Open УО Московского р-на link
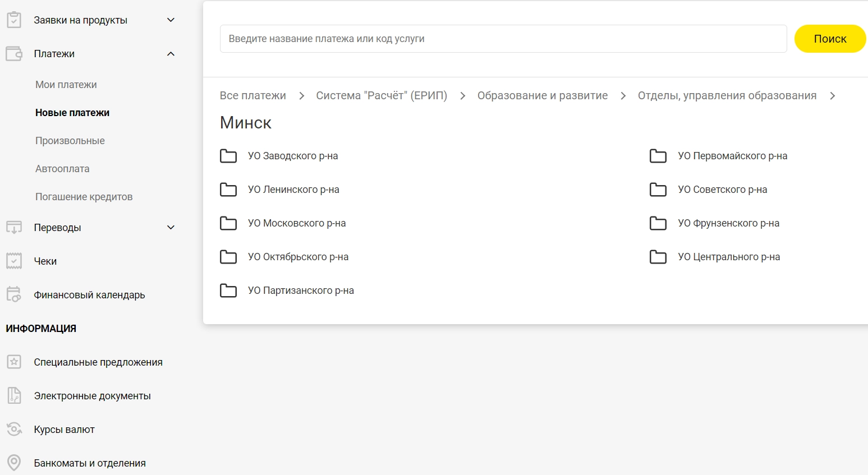The width and height of the screenshot is (868, 475). (x=297, y=223)
